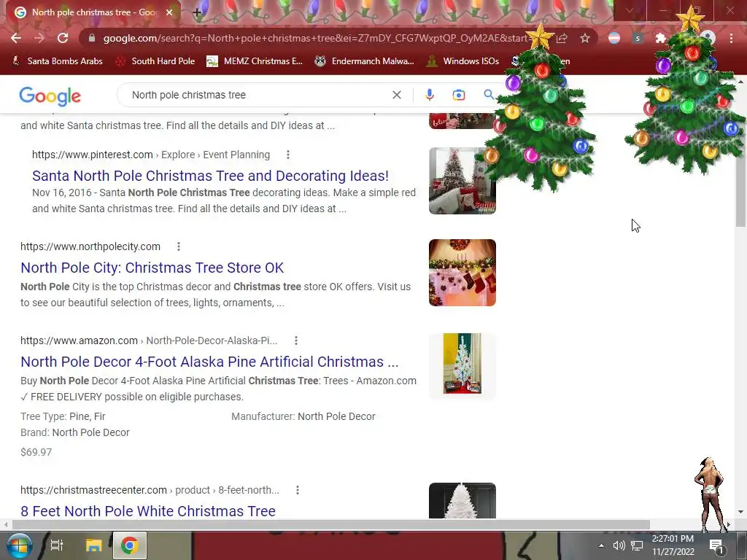Clear the search query with the X
The height and width of the screenshot is (560, 747).
click(x=396, y=95)
